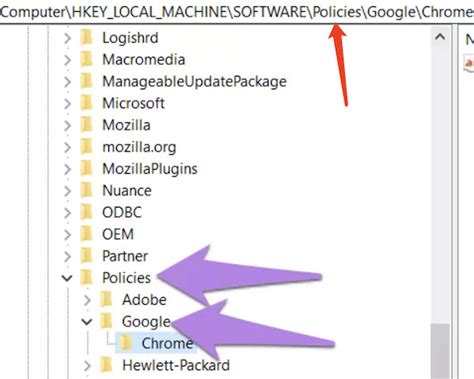The image size is (474, 379).
Task: Select the Chrome registry key
Action: (x=167, y=344)
